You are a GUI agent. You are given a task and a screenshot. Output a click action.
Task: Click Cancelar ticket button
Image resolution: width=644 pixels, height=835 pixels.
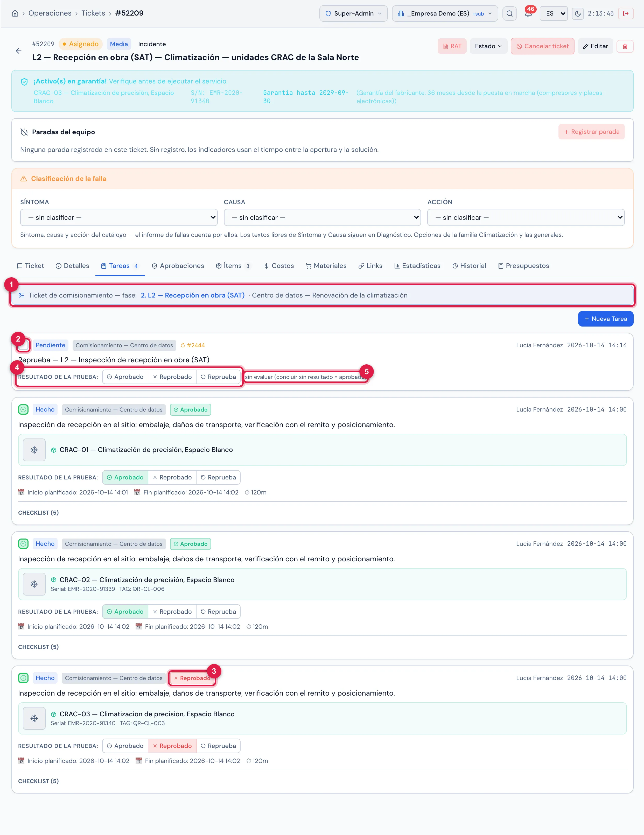(x=542, y=46)
